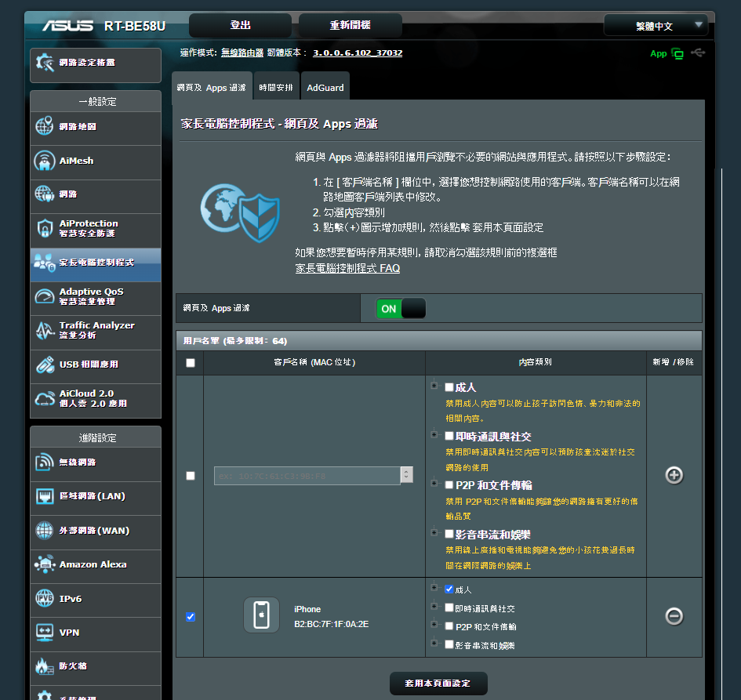
Task: Expand 成人 category for the new client
Action: click(x=434, y=386)
